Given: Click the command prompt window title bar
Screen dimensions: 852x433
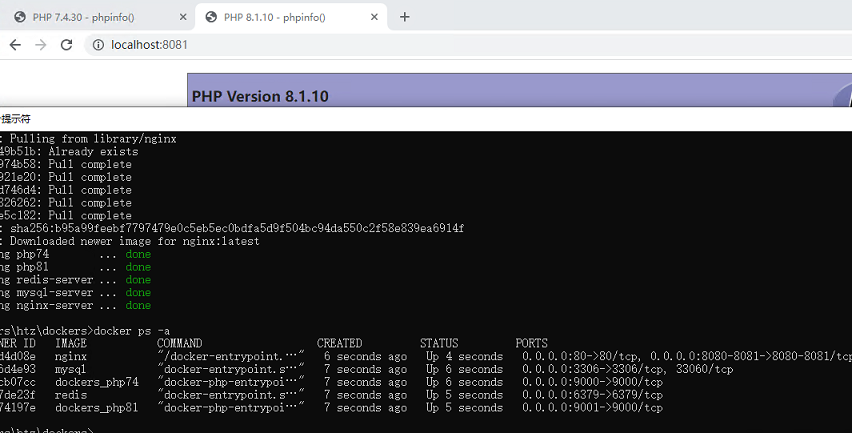Looking at the screenshot, I should (x=426, y=119).
